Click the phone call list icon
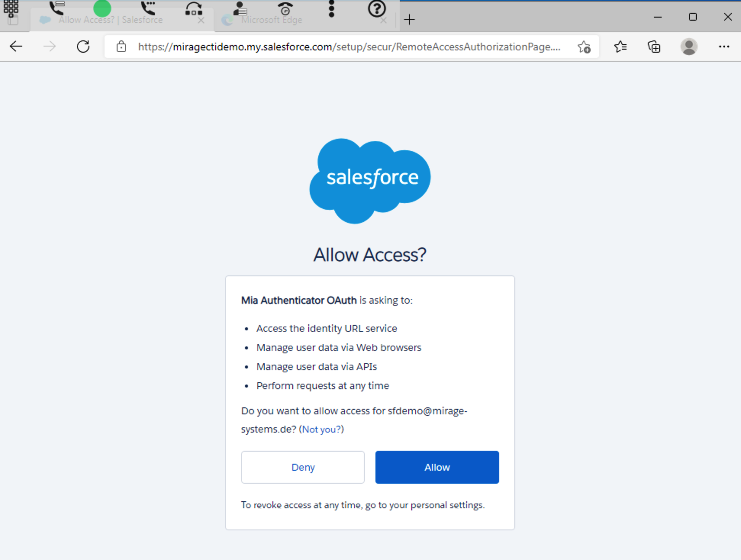 [x=57, y=8]
